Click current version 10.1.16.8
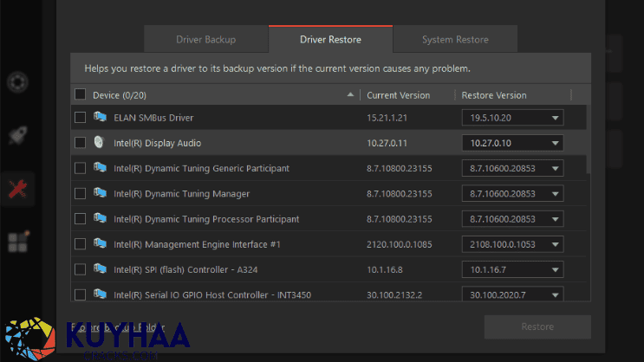Viewport: 644px width, 362px height. point(385,269)
